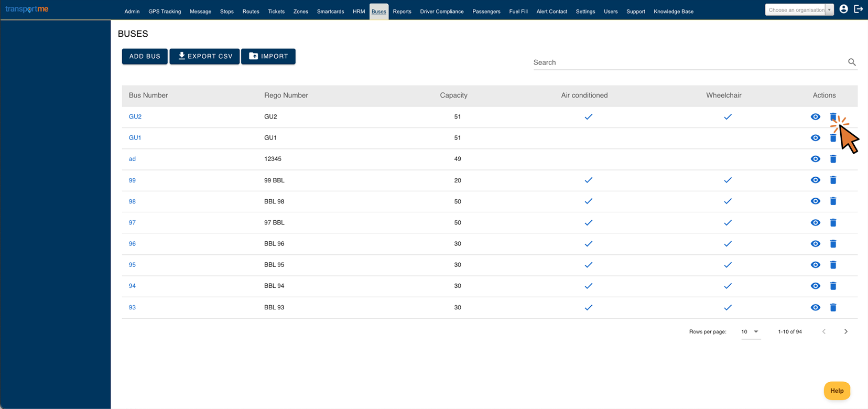Open the Settings menu
This screenshot has height=409, width=868.
point(585,12)
